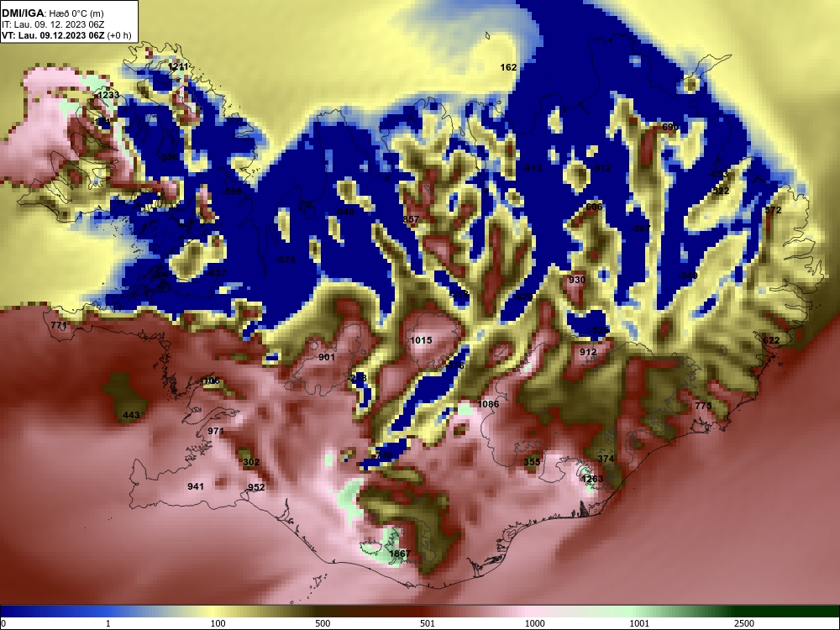This screenshot has width=840, height=630.
Task: Click the 622 value on the map
Action: (771, 340)
